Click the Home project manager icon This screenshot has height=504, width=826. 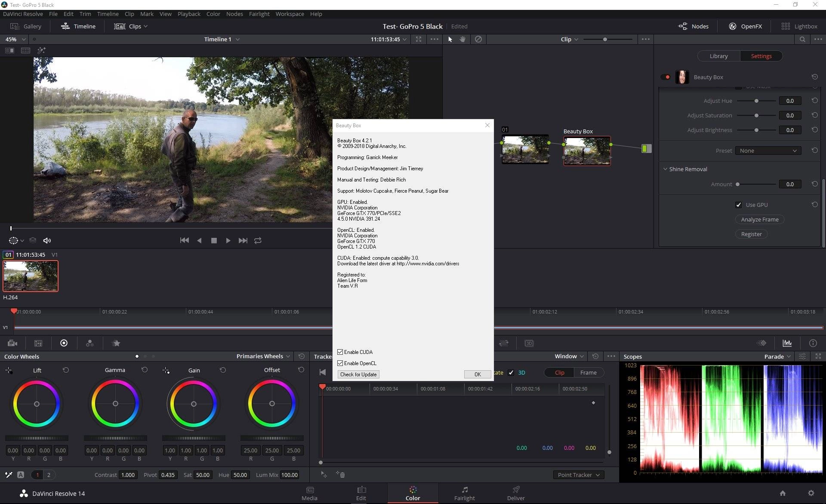click(783, 493)
